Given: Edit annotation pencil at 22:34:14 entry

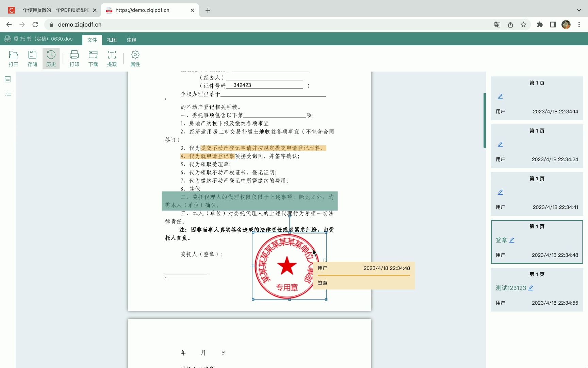Looking at the screenshot, I should tap(500, 97).
